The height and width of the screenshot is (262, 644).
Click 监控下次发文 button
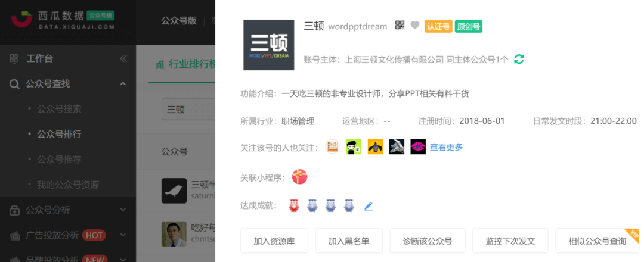pos(510,241)
